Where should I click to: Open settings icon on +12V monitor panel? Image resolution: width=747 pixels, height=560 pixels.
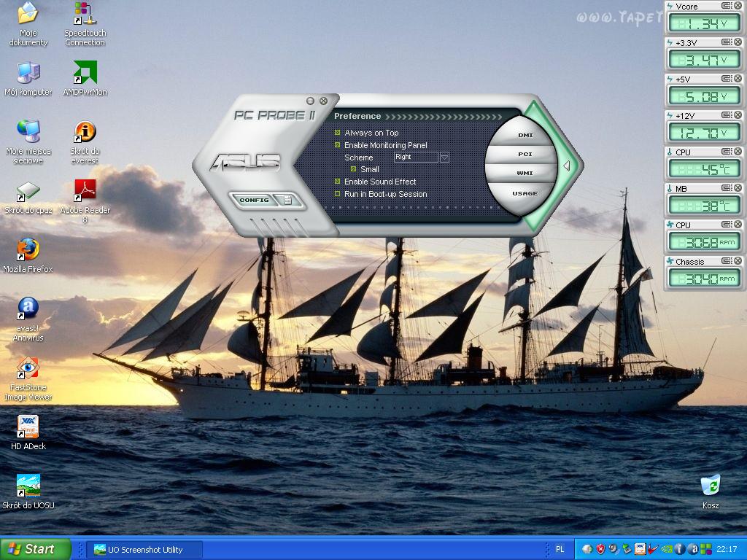tap(727, 115)
